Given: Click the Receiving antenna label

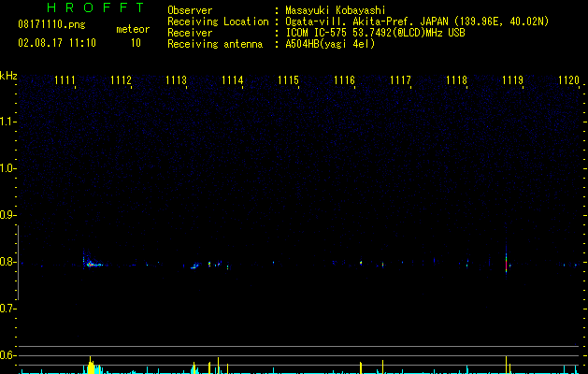Looking at the screenshot, I should click(215, 44).
